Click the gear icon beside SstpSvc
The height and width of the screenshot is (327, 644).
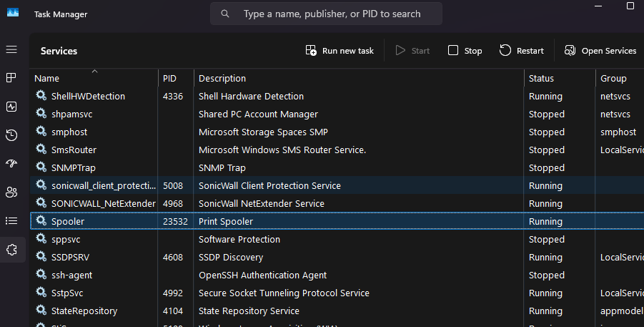tap(41, 292)
